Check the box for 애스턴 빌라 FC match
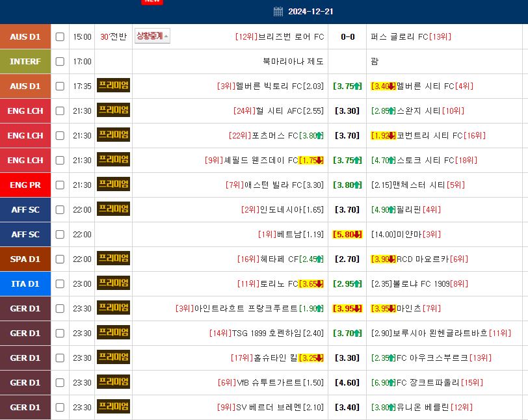Viewport: 528px width, 420px height. point(60,185)
